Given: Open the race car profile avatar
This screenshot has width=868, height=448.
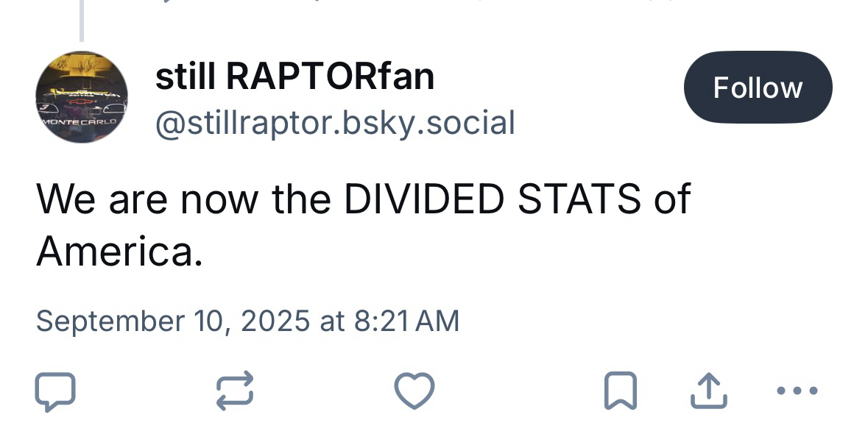Looking at the screenshot, I should (82, 97).
